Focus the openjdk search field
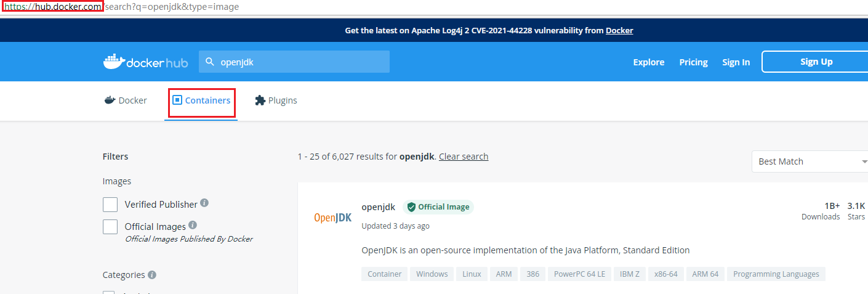The width and height of the screenshot is (868, 294). [x=302, y=62]
